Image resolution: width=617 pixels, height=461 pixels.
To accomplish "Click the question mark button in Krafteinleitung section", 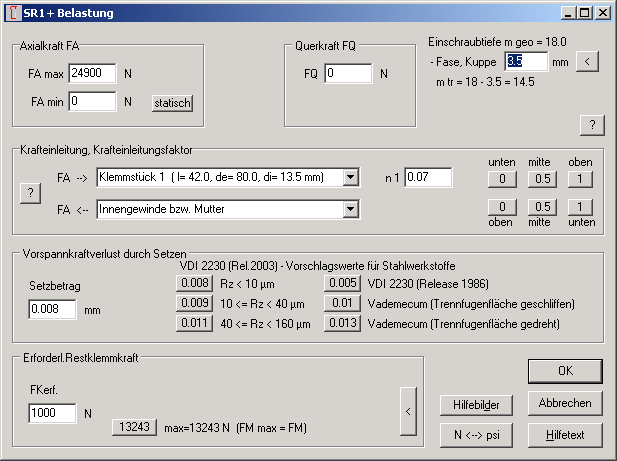I will [30, 194].
